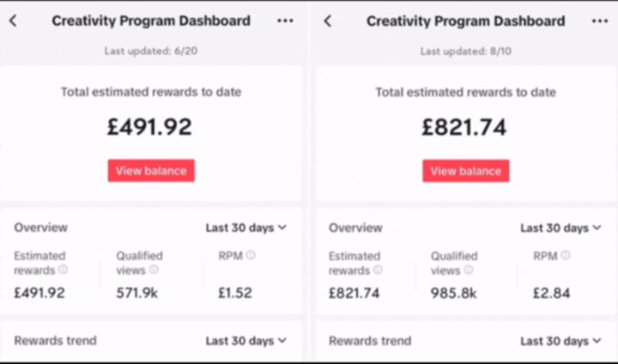Viewport: 618px width, 364px height.
Task: Click info icon beside left Qualified views
Action: (154, 270)
